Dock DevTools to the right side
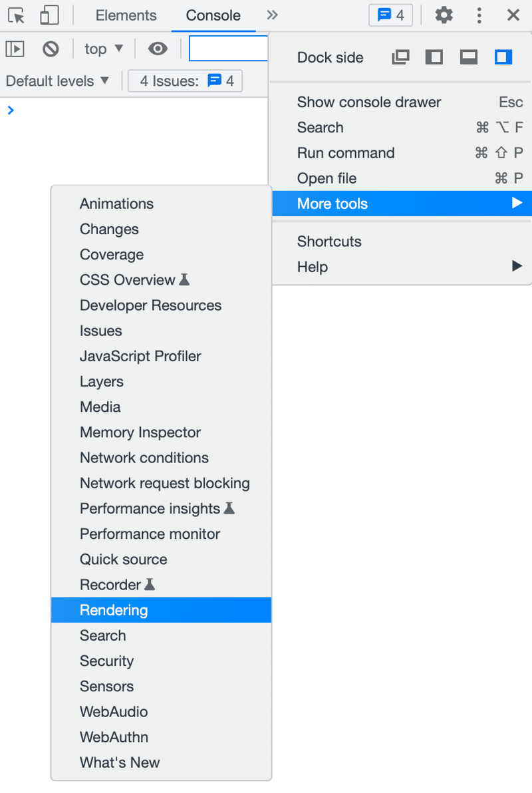The image size is (532, 793). click(x=503, y=57)
